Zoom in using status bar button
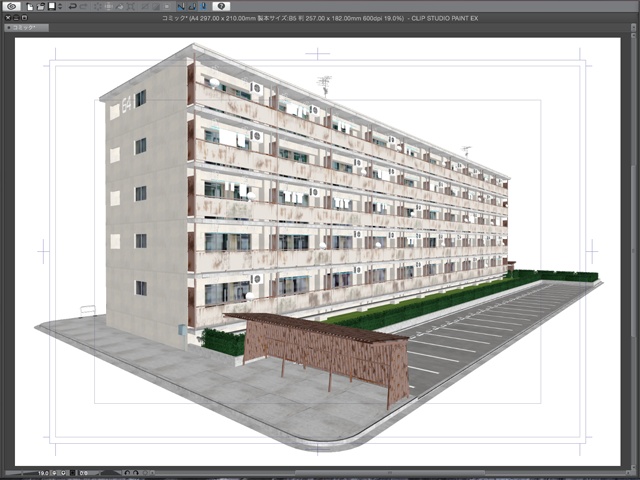The width and height of the screenshot is (640, 480). (x=63, y=473)
